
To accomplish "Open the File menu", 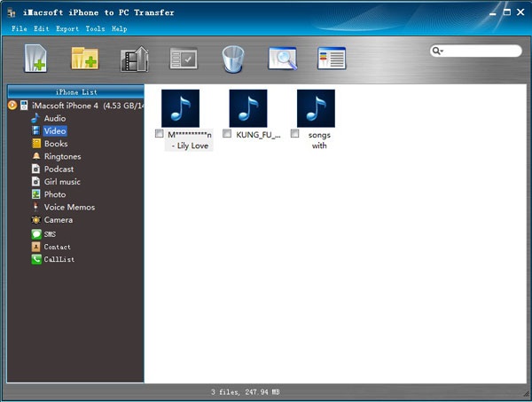I will pyautogui.click(x=19, y=28).
